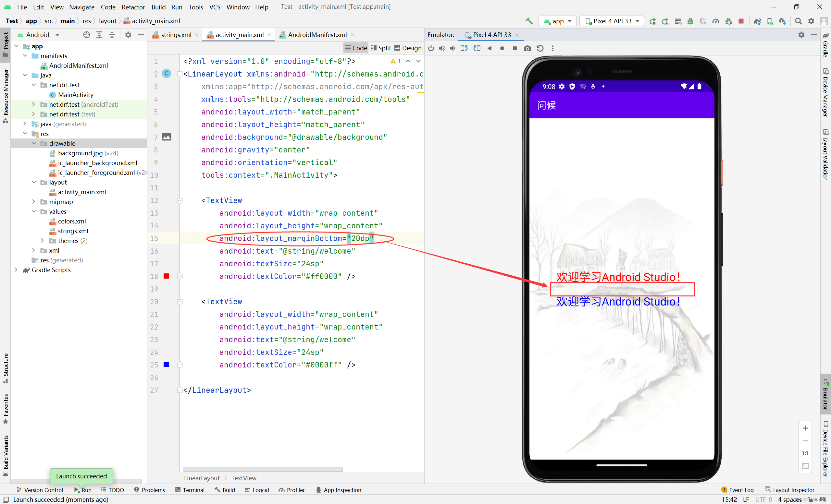Open the Profile app gauge icon
The image size is (831, 504).
click(x=716, y=21)
